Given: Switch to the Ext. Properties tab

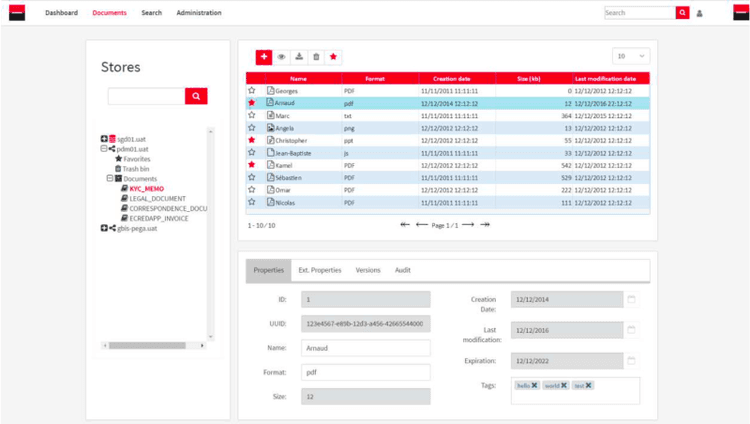Looking at the screenshot, I should point(320,270).
